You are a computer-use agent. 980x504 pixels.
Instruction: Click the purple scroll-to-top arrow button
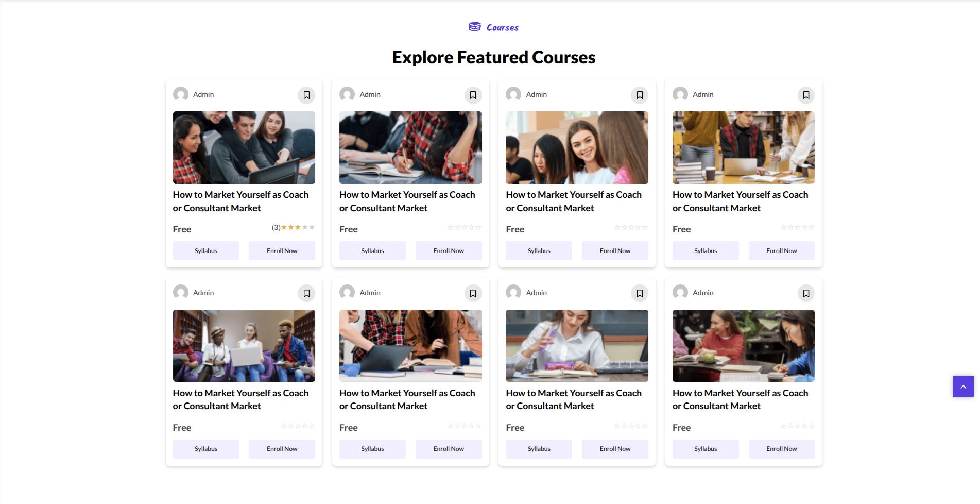click(963, 387)
